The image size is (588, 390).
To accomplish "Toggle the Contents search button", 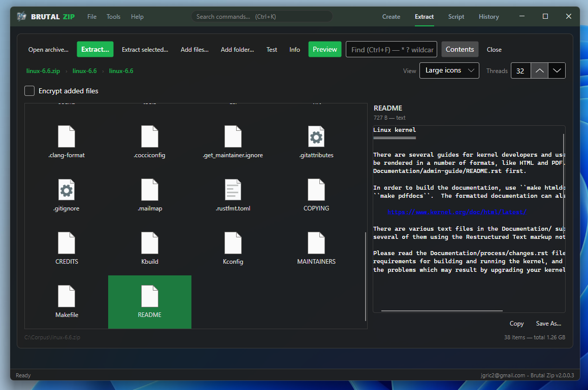I will click(x=460, y=50).
